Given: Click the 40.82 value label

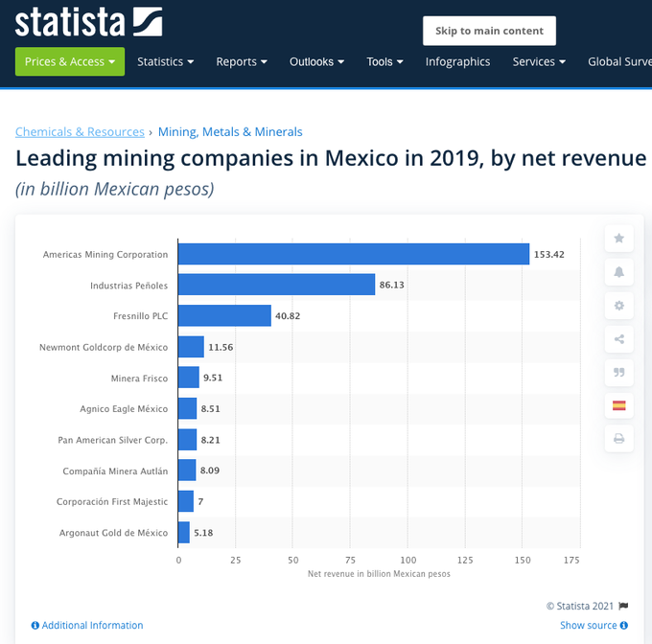Looking at the screenshot, I should click(288, 315).
